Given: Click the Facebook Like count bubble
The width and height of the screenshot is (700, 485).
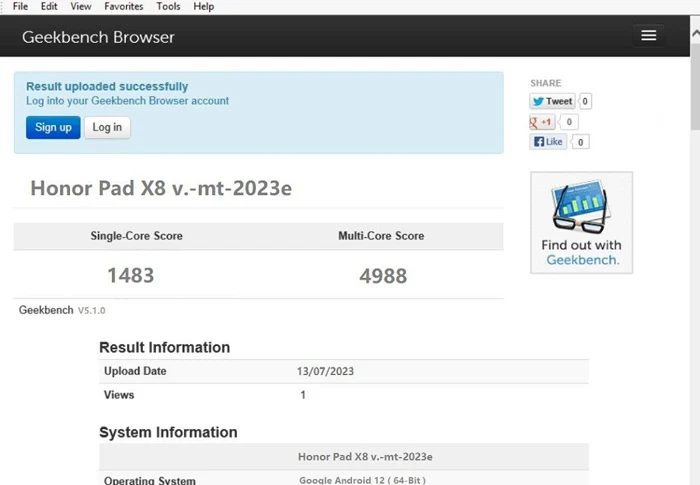Looking at the screenshot, I should [x=580, y=142].
